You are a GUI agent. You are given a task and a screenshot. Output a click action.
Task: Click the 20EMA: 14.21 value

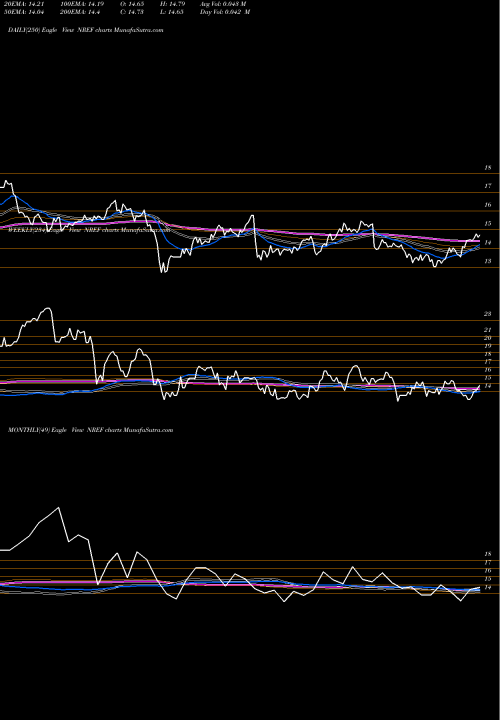[x=23, y=4]
